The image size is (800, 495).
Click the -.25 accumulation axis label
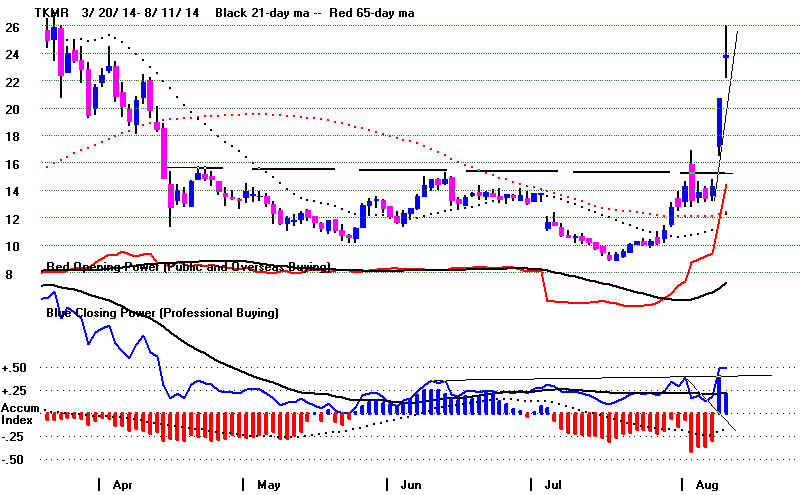coord(14,437)
